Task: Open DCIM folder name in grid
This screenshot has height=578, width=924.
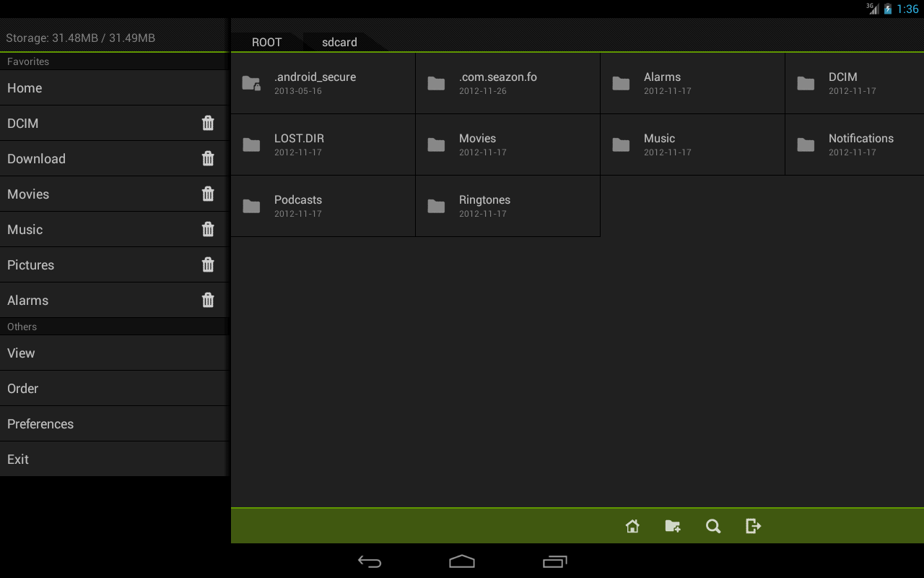Action: coord(843,77)
